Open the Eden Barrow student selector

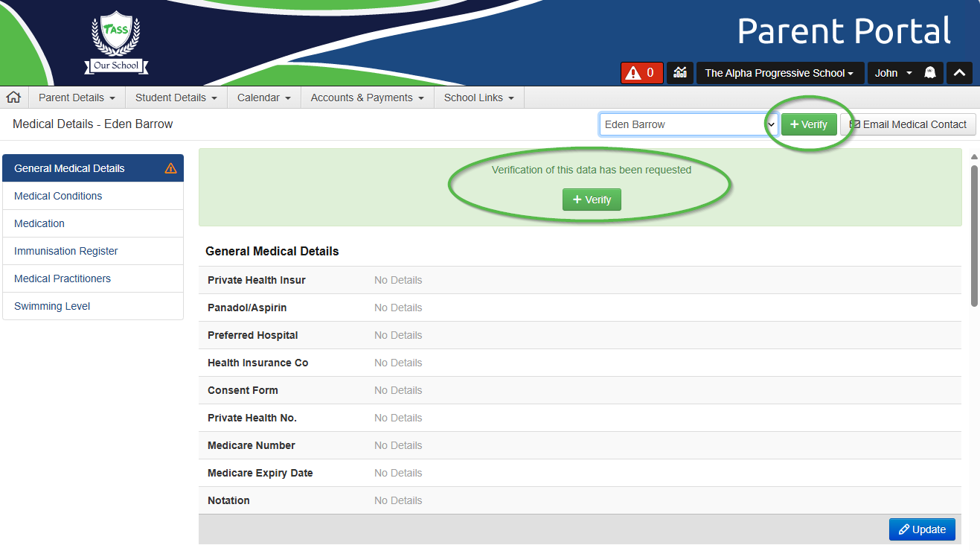pyautogui.click(x=688, y=124)
